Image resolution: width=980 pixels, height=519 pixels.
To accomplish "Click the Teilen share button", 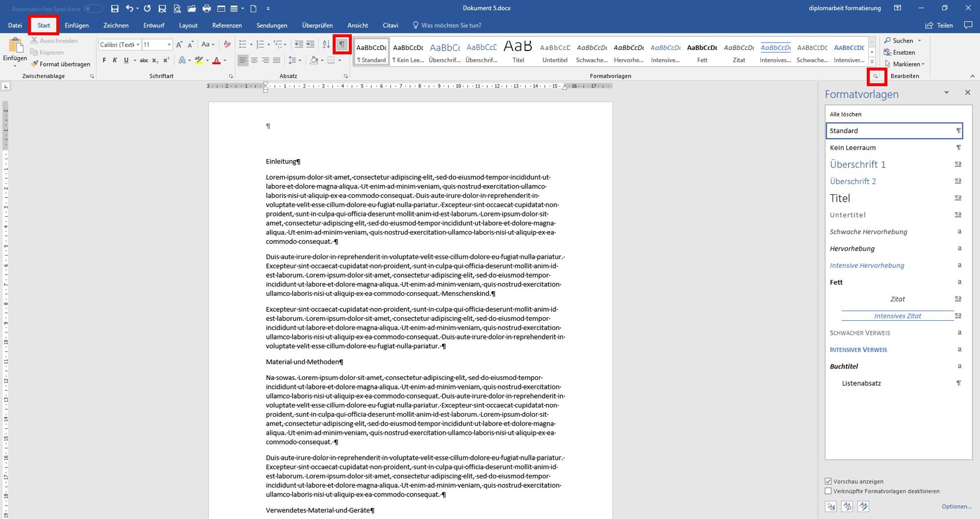I will point(939,25).
